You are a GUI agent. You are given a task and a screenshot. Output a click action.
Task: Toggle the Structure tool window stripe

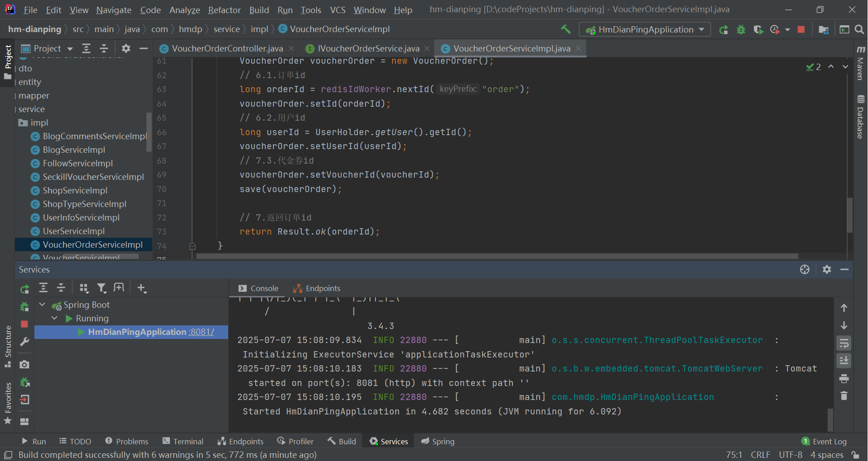pos(8,347)
